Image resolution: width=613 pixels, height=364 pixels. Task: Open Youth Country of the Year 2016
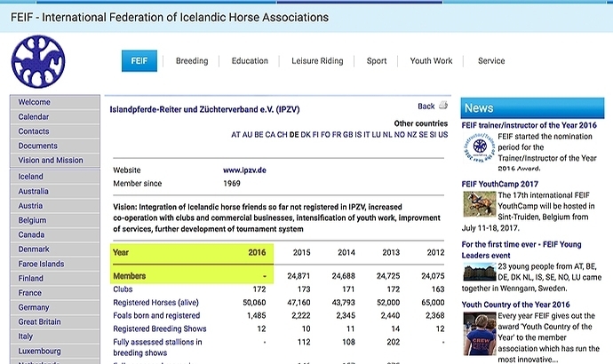[515, 305]
